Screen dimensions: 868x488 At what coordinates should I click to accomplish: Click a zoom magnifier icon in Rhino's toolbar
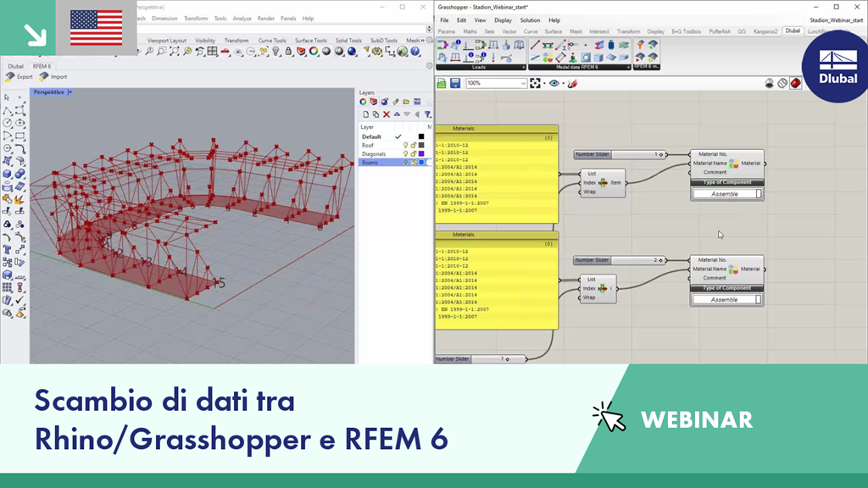click(x=150, y=53)
